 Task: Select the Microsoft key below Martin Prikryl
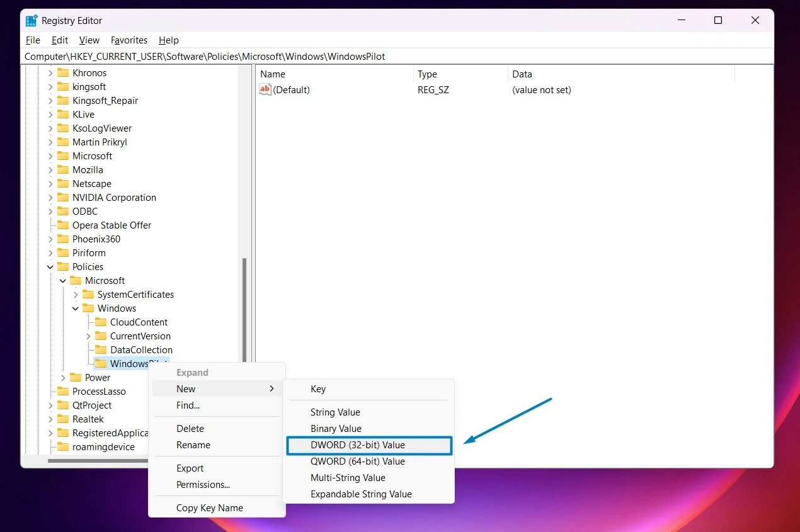92,156
